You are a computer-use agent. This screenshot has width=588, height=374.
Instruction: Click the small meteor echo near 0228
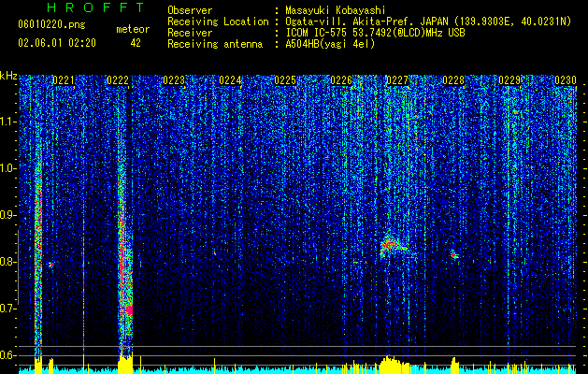454,255
